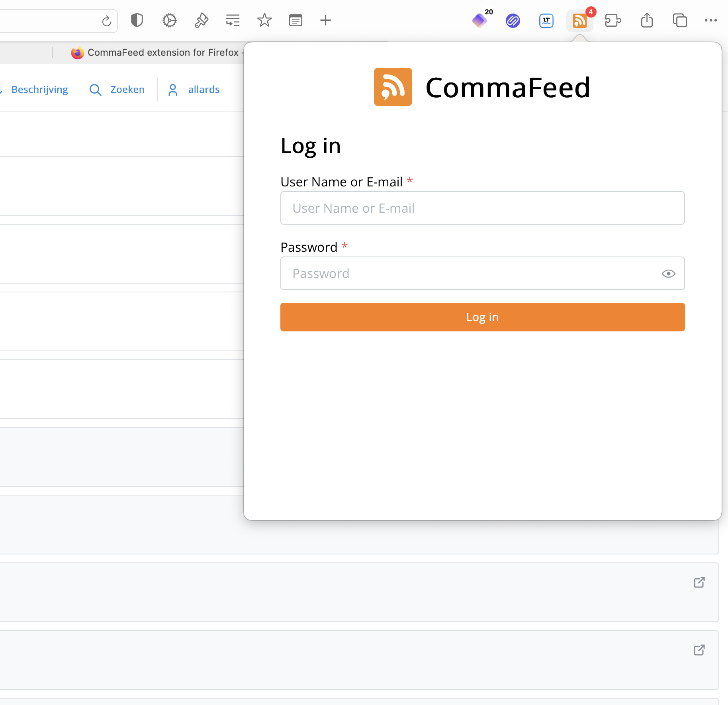Click the purple diamond extension with badge 20
This screenshot has width=728, height=705.
(x=479, y=20)
